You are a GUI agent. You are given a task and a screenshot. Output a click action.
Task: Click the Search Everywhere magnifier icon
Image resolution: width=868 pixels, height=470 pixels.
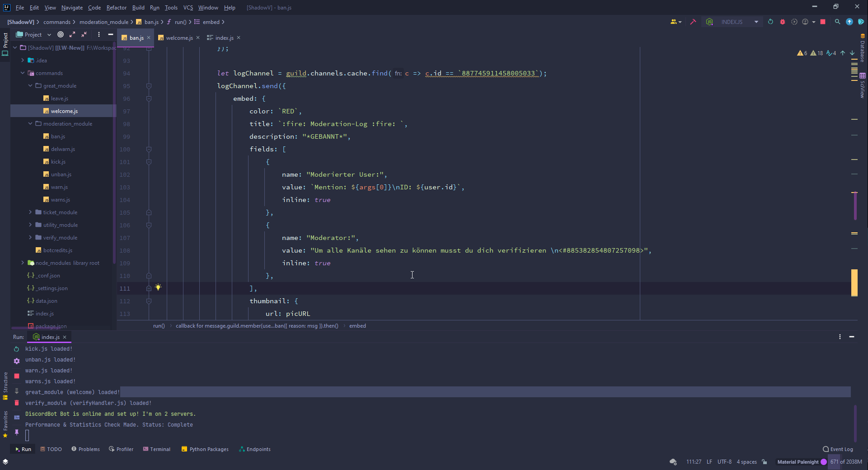(837, 22)
